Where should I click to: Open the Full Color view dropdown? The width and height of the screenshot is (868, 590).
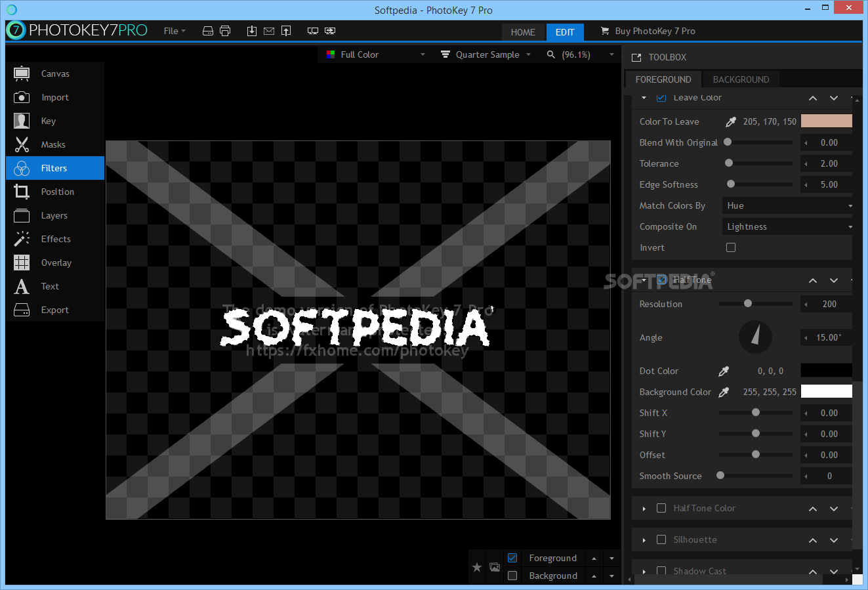click(x=375, y=54)
